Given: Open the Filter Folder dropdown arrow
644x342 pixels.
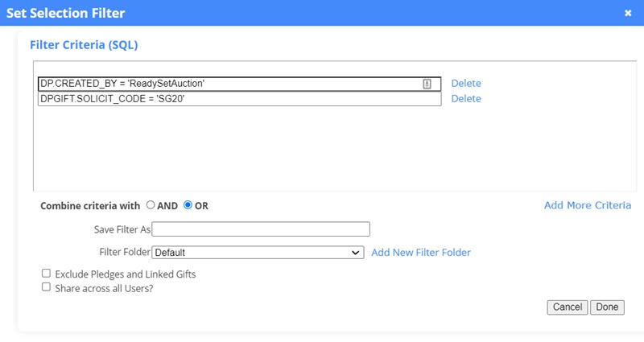Looking at the screenshot, I should coord(356,253).
